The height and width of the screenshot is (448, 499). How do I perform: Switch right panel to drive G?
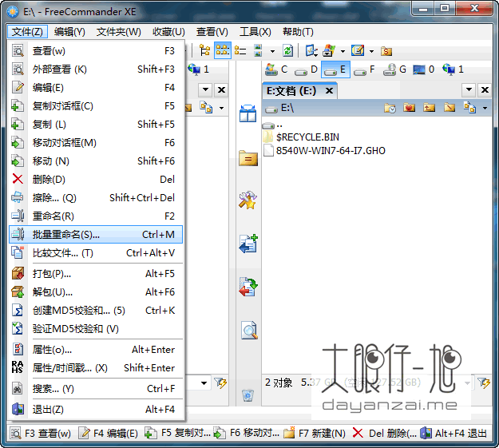[394, 69]
